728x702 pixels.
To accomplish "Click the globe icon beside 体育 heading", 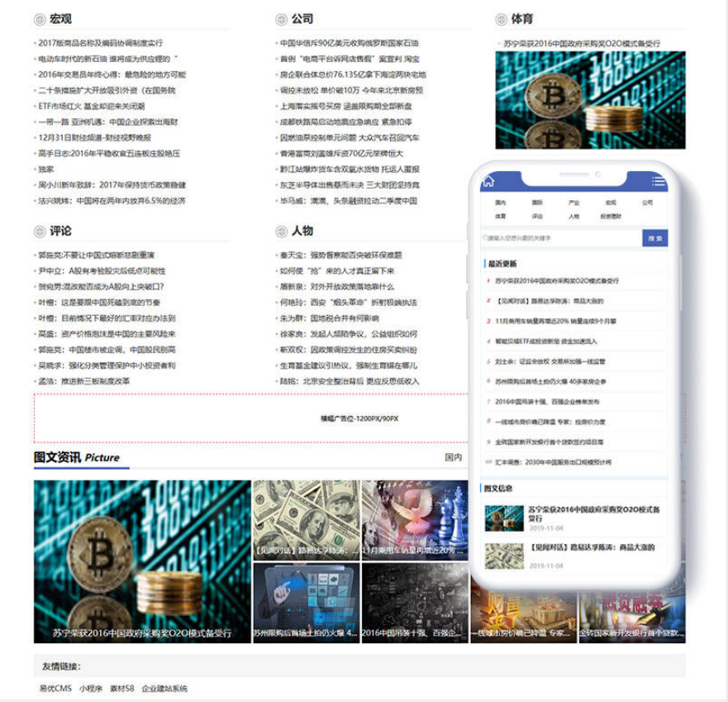I will pyautogui.click(x=501, y=19).
